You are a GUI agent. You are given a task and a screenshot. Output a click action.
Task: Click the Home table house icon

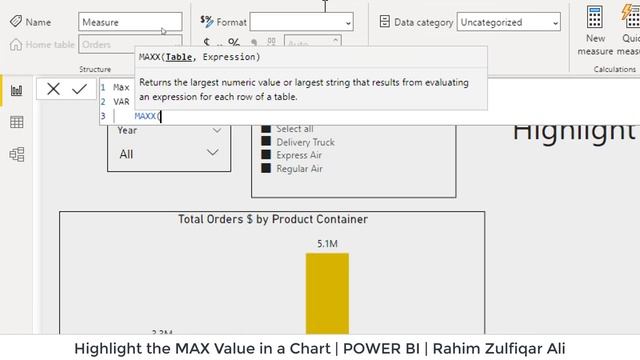point(16,44)
